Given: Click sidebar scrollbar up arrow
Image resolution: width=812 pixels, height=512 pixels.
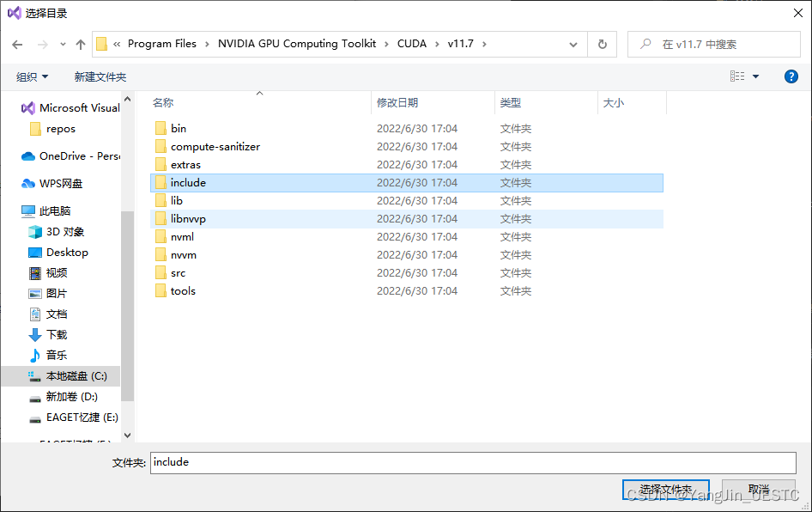Looking at the screenshot, I should 127,99.
